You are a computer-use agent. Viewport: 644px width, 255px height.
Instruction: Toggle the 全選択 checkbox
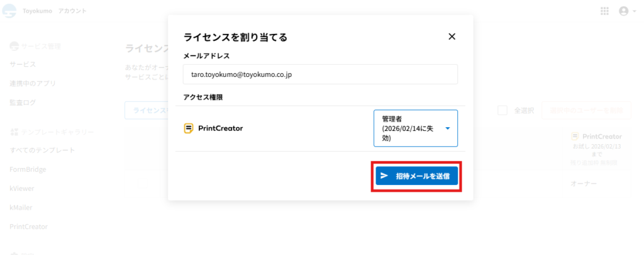(502, 110)
